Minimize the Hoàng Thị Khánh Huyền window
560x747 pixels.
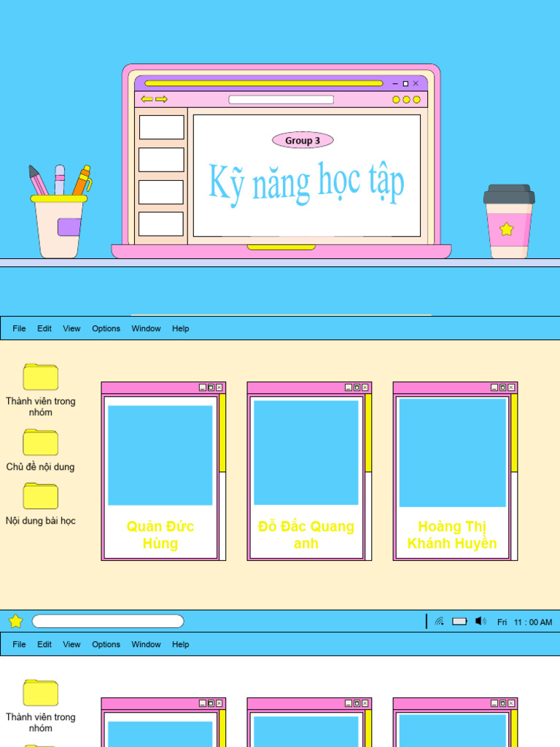coord(494,388)
